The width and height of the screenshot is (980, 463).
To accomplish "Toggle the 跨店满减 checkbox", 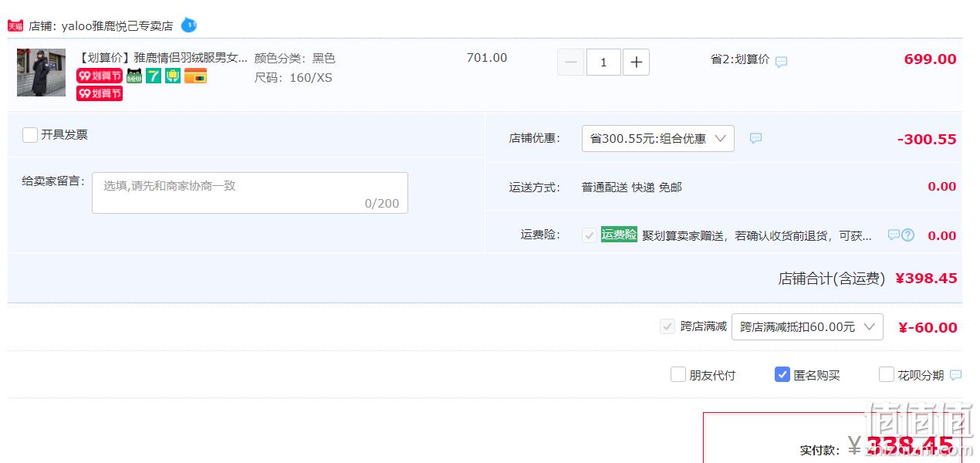I will 667,326.
